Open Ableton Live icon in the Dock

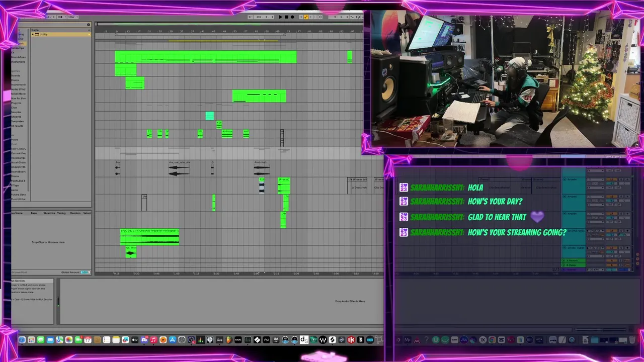[219, 340]
